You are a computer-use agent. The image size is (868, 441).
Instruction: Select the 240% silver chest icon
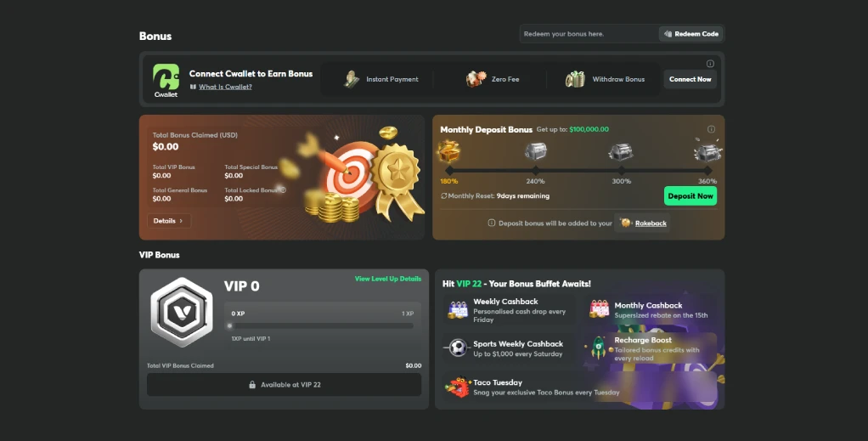coord(535,150)
